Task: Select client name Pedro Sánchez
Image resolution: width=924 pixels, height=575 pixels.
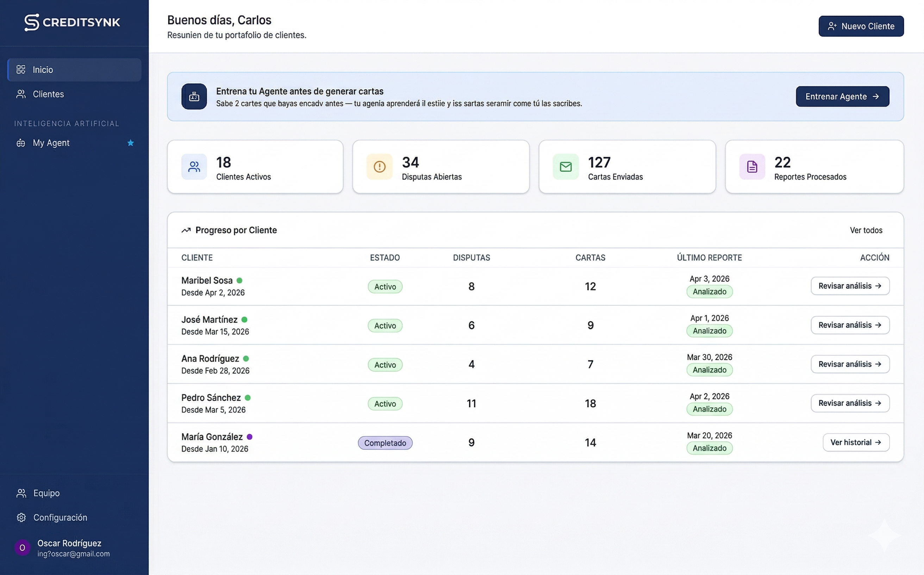Action: tap(211, 397)
